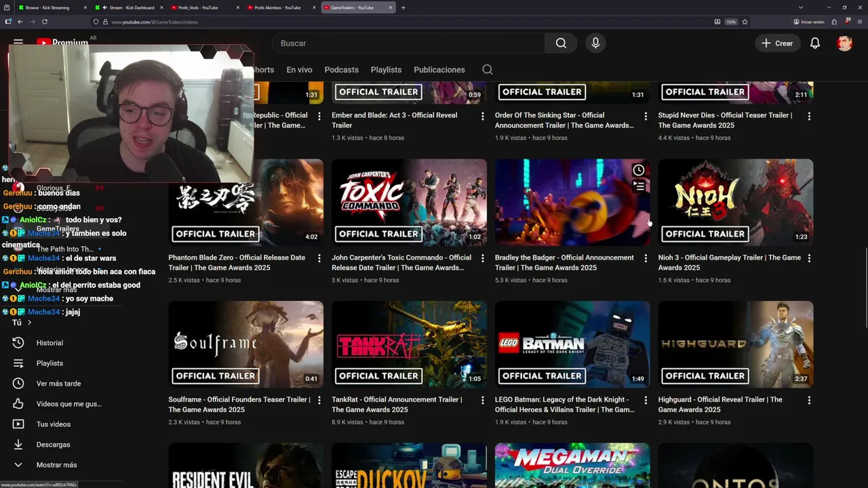Open options menu for Soulframe video
Viewport: 868px width, 488px height.
click(x=319, y=401)
